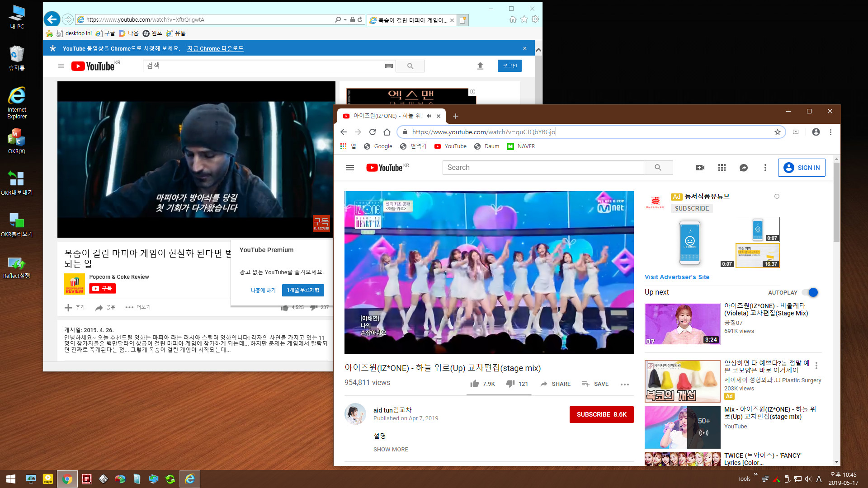Viewport: 868px width, 488px height.
Task: Click volume icon in system tray
Action: (x=808, y=479)
